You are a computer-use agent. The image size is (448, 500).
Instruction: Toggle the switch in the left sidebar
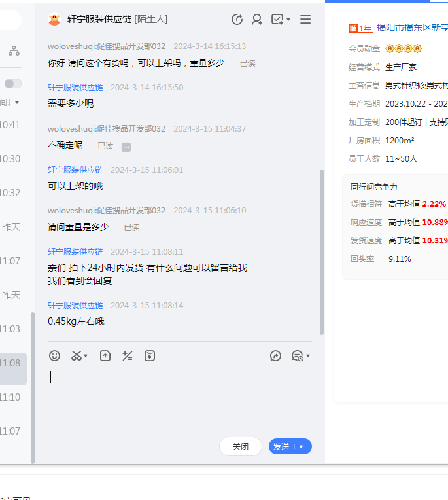13,84
